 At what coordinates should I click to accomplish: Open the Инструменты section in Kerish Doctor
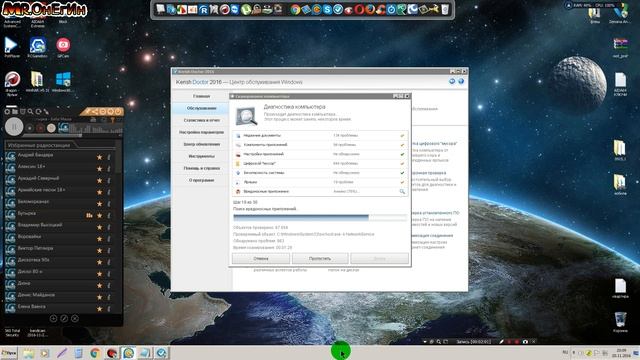[x=201, y=156]
